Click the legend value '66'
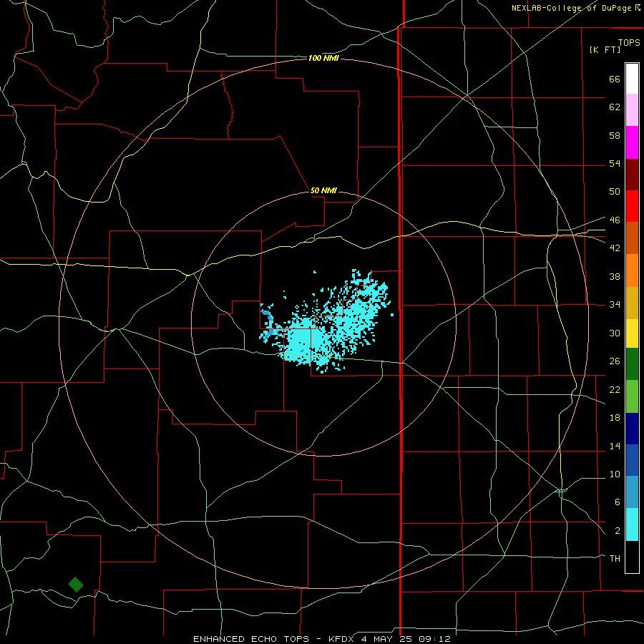Screen dimensions: 644x644 pos(615,79)
